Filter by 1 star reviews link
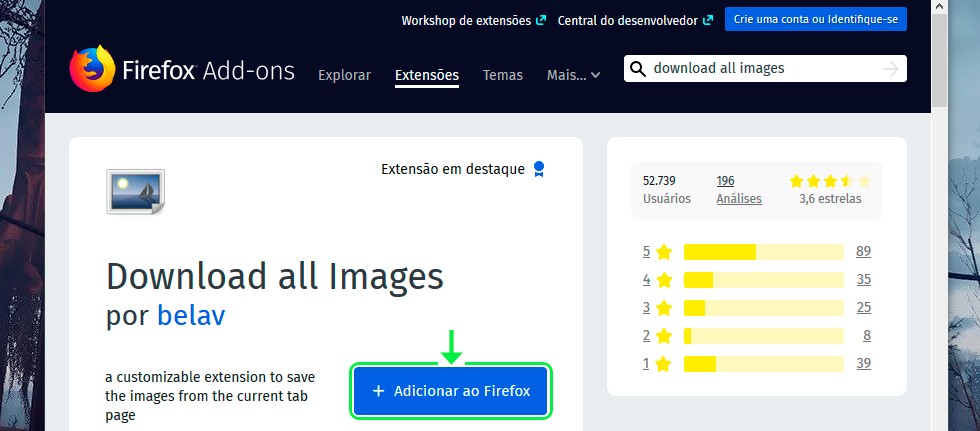This screenshot has height=431, width=980. (657, 364)
